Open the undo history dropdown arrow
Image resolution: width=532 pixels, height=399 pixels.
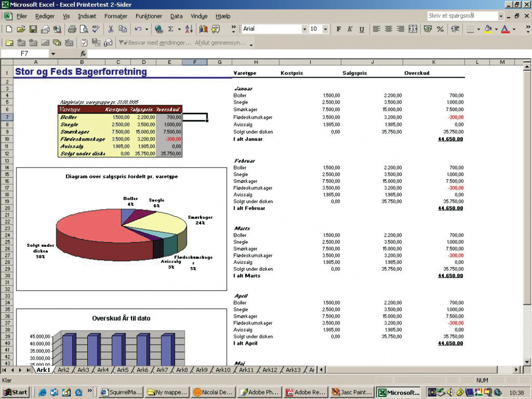point(147,29)
